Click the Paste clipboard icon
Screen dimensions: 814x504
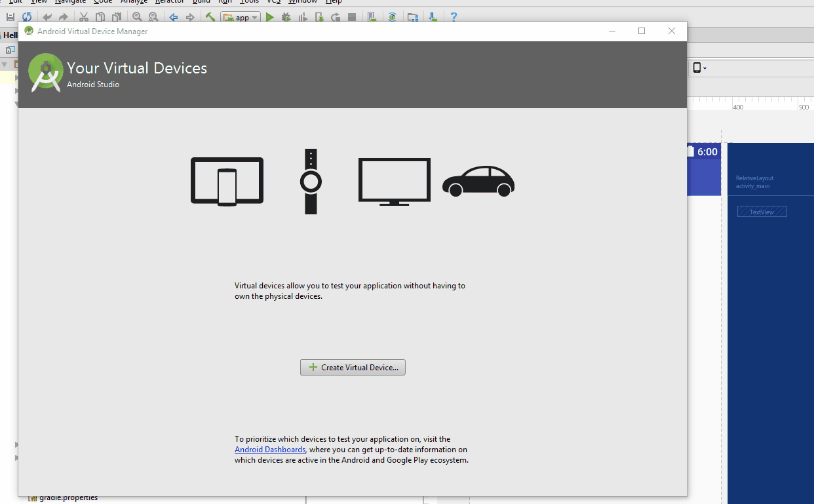(x=116, y=17)
